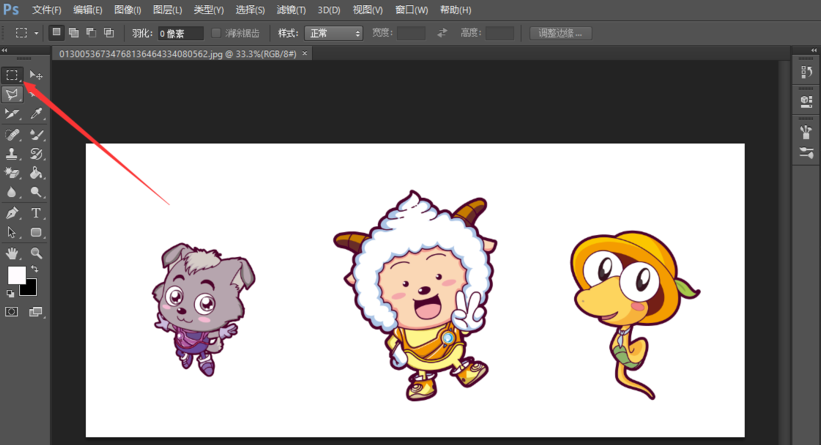The height and width of the screenshot is (445, 821).
Task: Select the Horizontal Type tool
Action: [36, 213]
